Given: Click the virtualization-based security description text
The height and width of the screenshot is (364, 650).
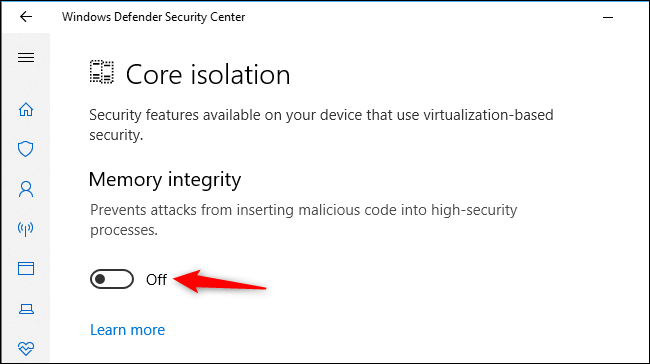Looking at the screenshot, I should [x=321, y=125].
